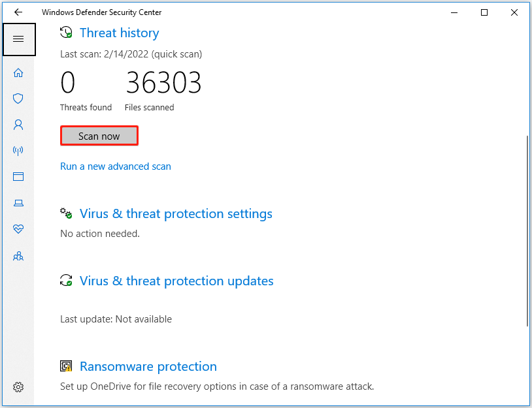Open the Threat history page
Viewport: 532px width, 408px height.
(x=119, y=33)
